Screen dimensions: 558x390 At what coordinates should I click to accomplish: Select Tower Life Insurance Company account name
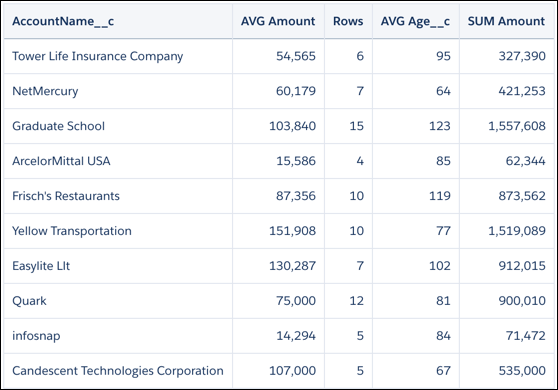click(x=98, y=56)
